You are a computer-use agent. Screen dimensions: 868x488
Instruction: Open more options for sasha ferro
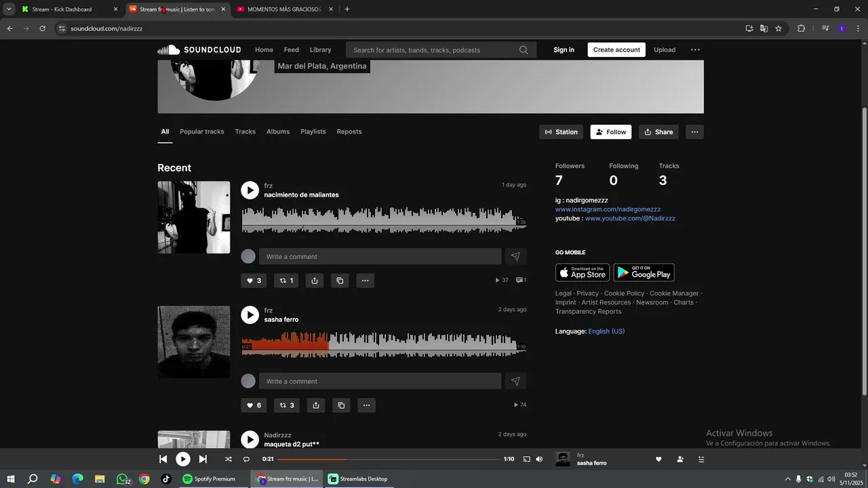click(x=366, y=405)
